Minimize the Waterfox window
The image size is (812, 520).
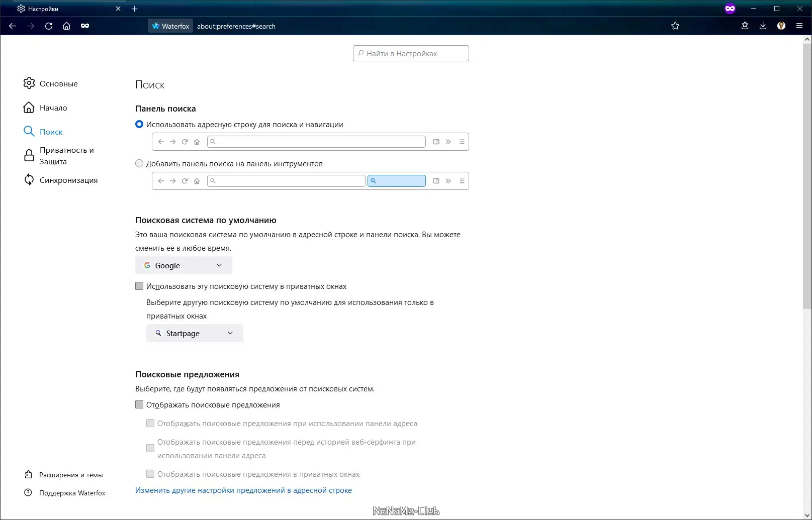[753, 9]
